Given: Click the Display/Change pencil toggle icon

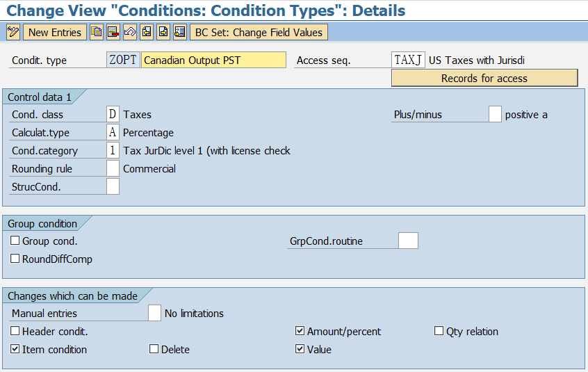Looking at the screenshot, I should (x=13, y=32).
